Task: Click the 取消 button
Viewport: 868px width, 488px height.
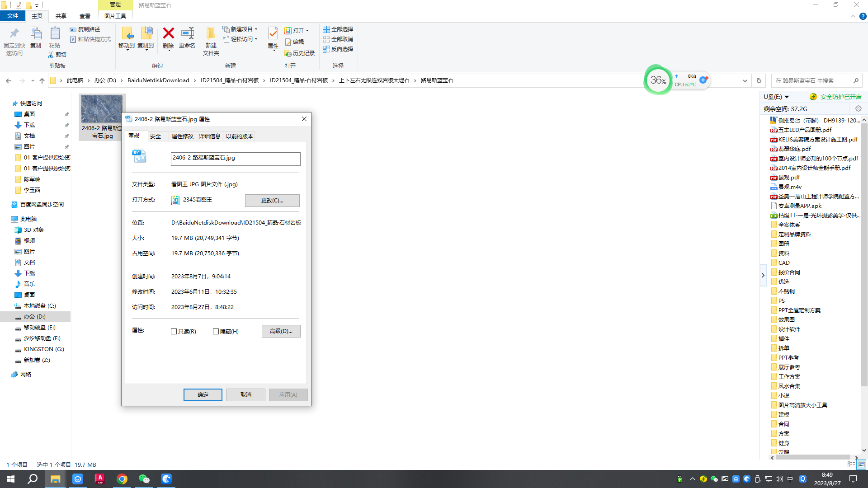Action: tap(246, 395)
